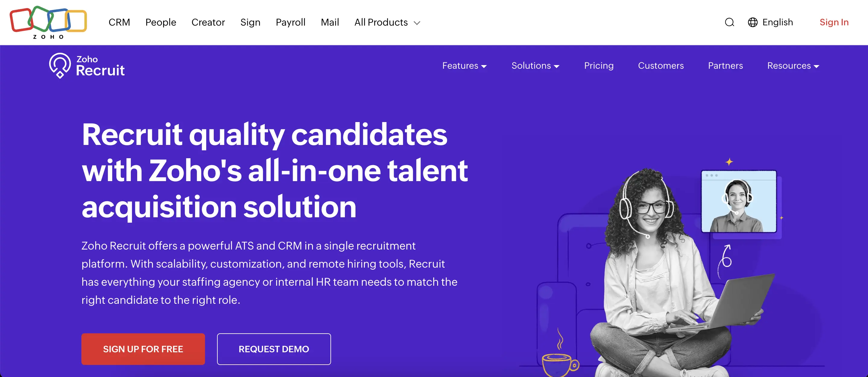Open the Payroll menu item
The image size is (868, 377).
tap(290, 22)
